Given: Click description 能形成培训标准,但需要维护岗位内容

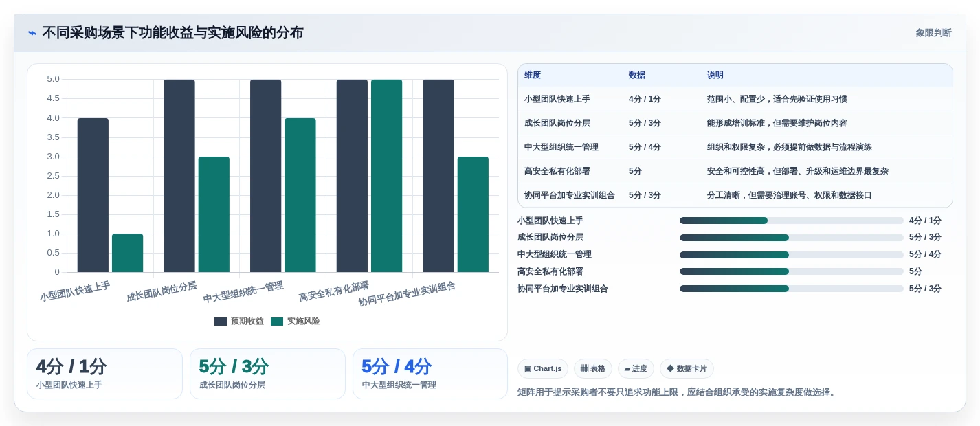Looking at the screenshot, I should point(777,123).
